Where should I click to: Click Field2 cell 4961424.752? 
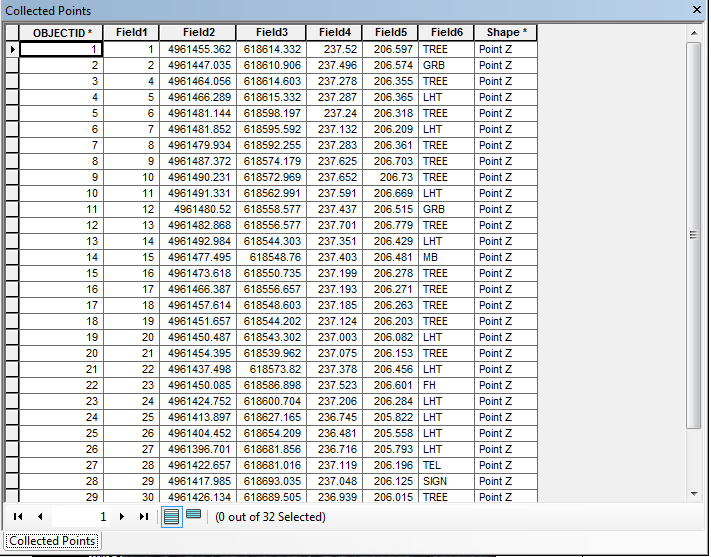198,401
